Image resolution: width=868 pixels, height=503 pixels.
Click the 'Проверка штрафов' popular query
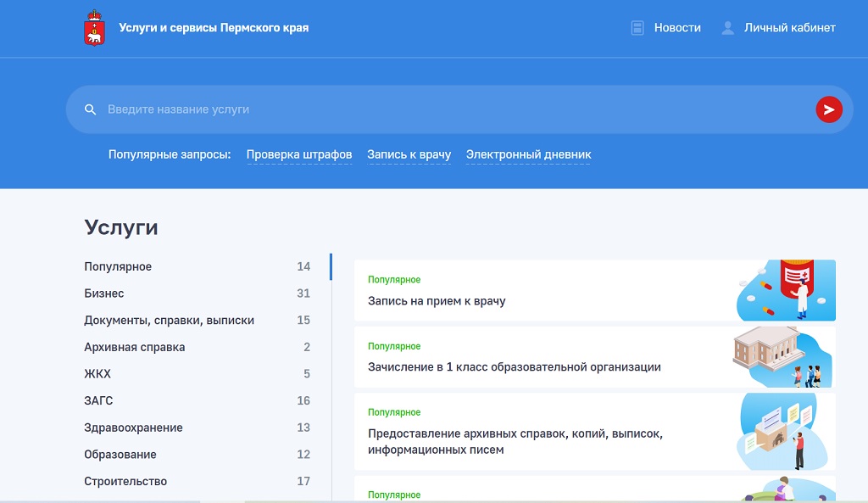point(298,155)
